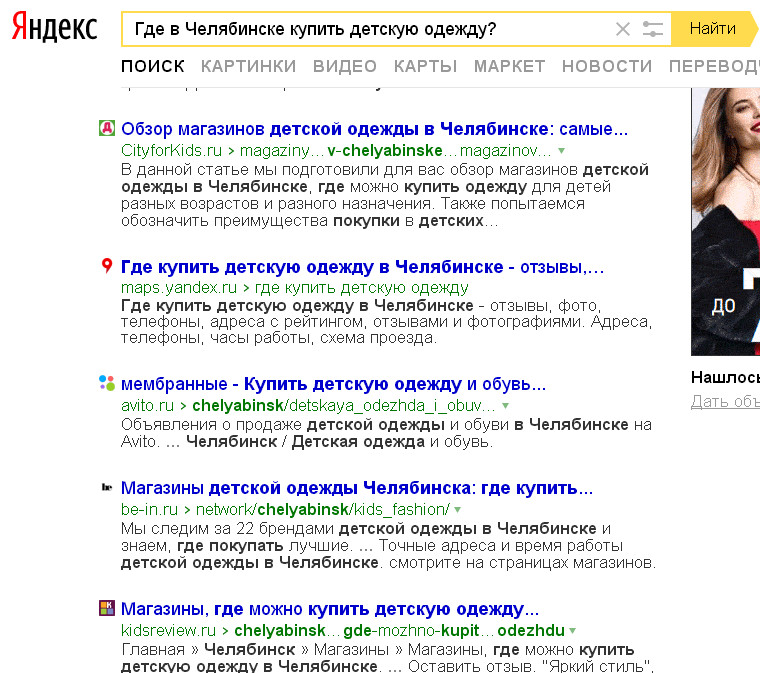The image size is (760, 673).
Task: Click the kidsreview.ru favicon
Action: pos(107,608)
